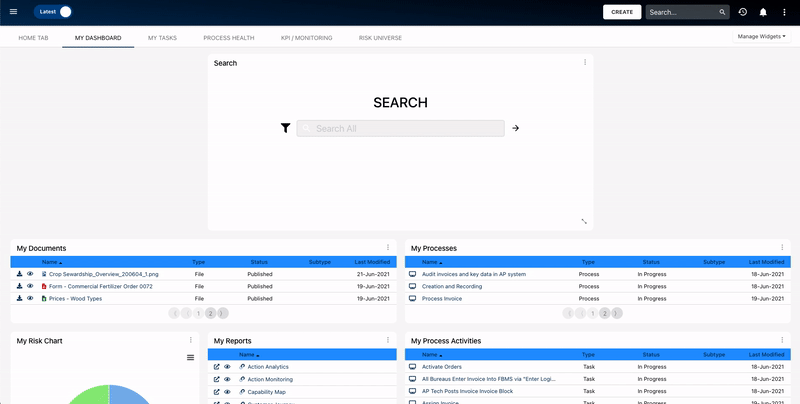Open the Activate Orders task
800x404 pixels.
tap(442, 367)
